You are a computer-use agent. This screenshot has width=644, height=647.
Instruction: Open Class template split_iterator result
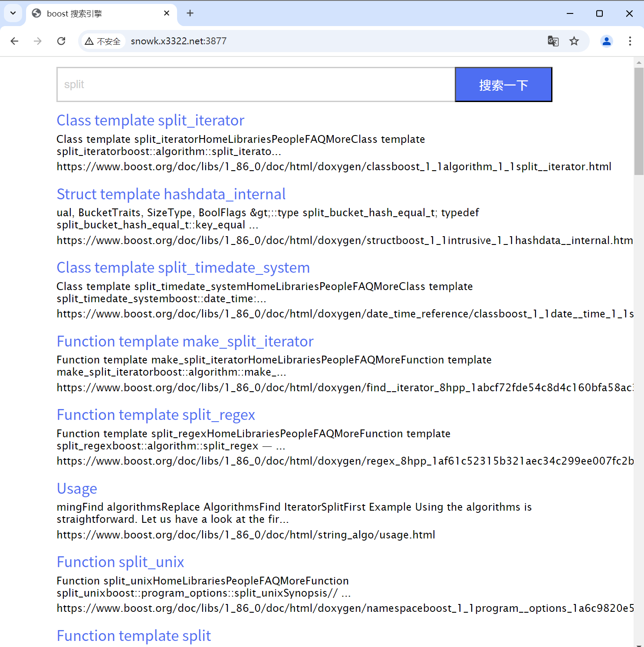click(150, 120)
